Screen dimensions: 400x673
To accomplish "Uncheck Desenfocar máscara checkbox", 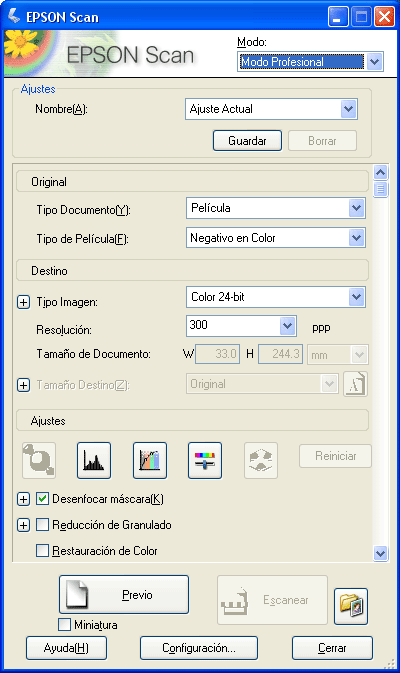I will (x=42, y=499).
